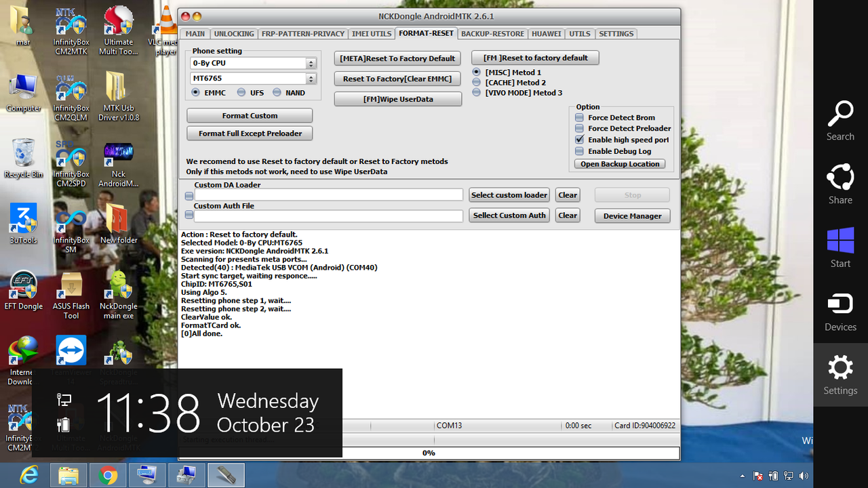Open InfinityBox SM shortcut
The image size is (868, 488).
[x=71, y=230]
